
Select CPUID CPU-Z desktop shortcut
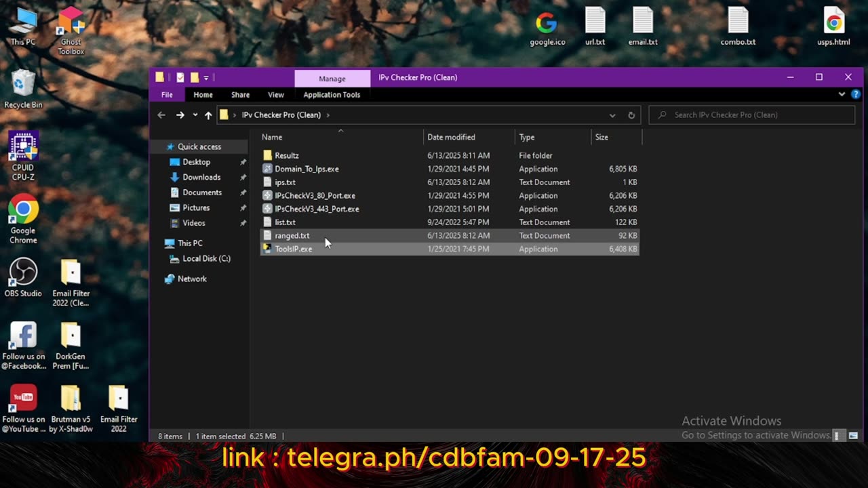23,157
